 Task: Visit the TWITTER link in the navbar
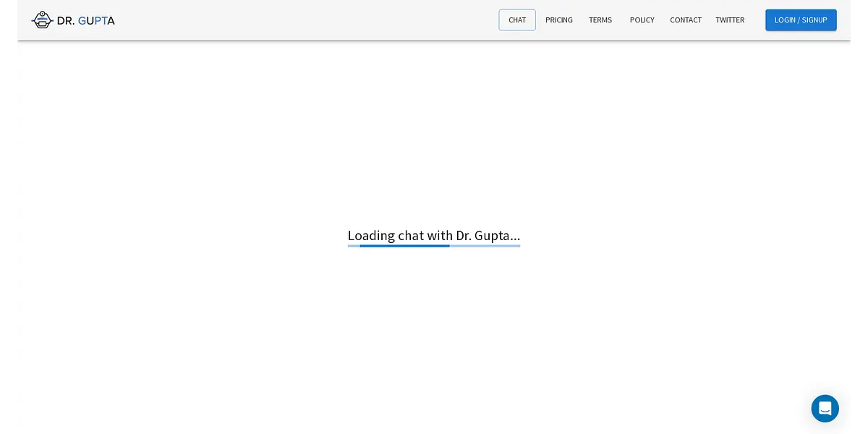point(730,20)
